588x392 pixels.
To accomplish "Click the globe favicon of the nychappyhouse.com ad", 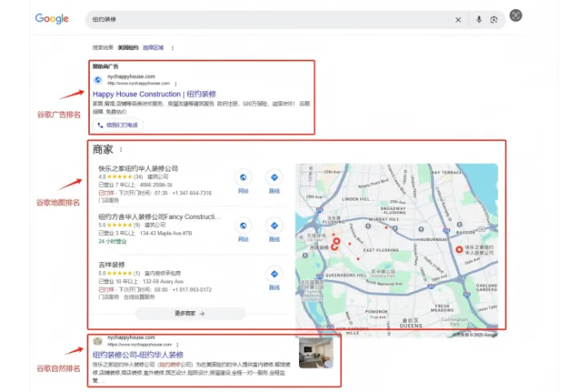I will pyautogui.click(x=98, y=79).
